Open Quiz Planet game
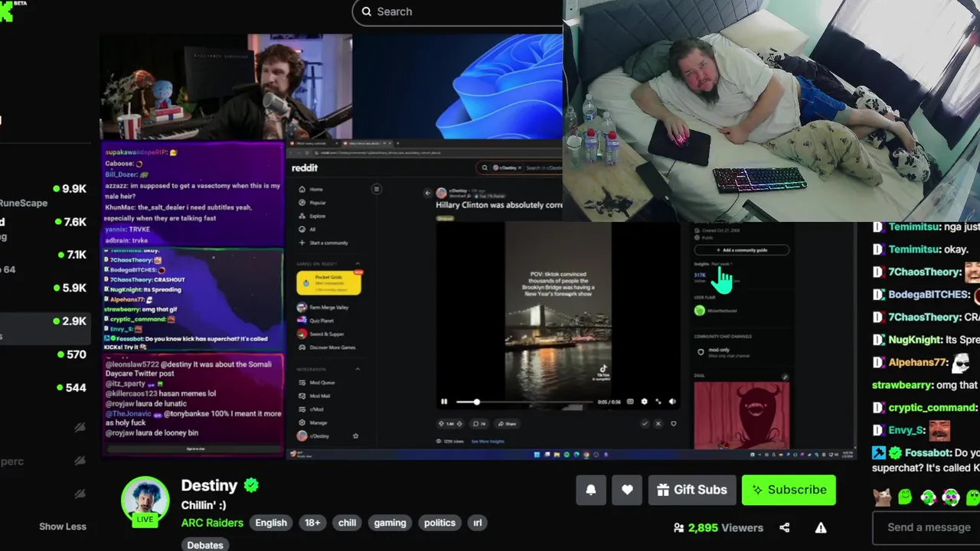Screen dimensions: 980x551 pos(316,321)
